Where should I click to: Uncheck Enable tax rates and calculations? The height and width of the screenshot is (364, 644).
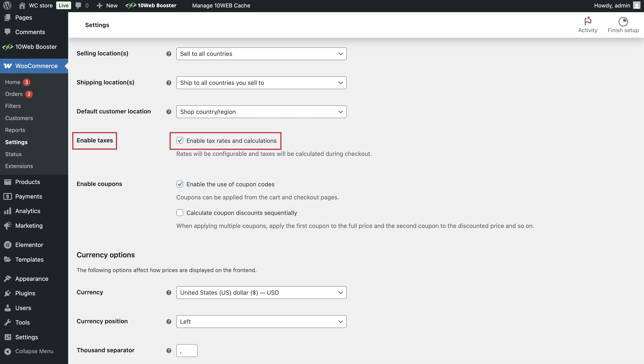(x=180, y=141)
